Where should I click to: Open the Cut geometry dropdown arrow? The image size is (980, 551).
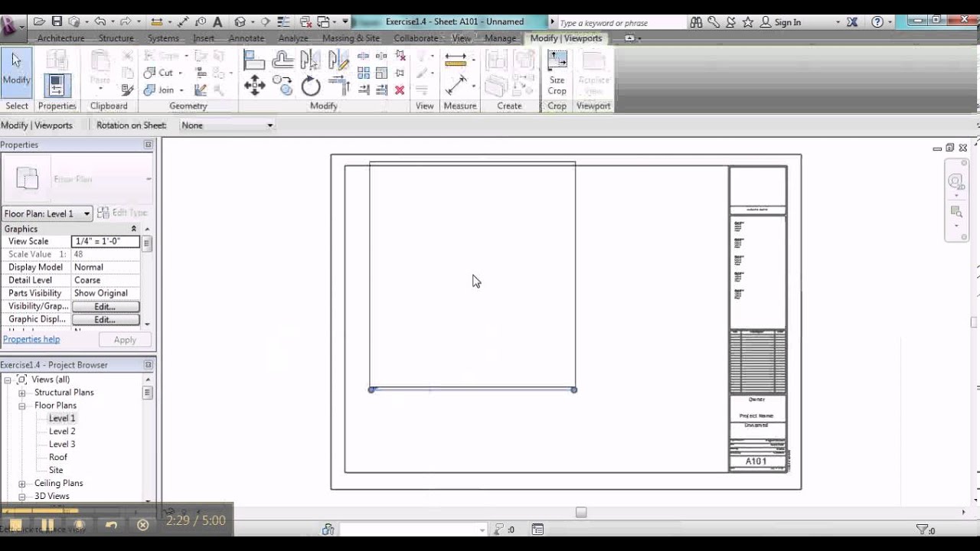point(181,73)
